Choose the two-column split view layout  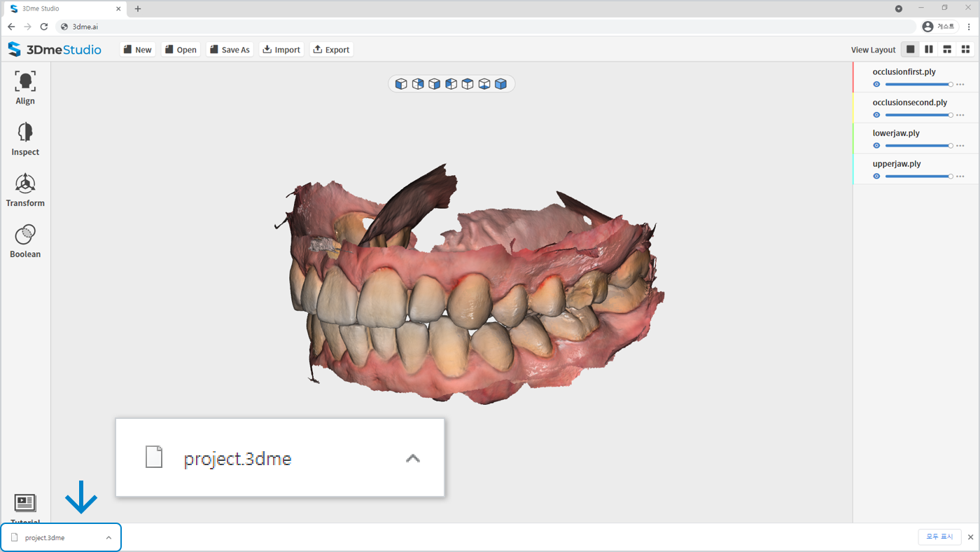pos(929,49)
